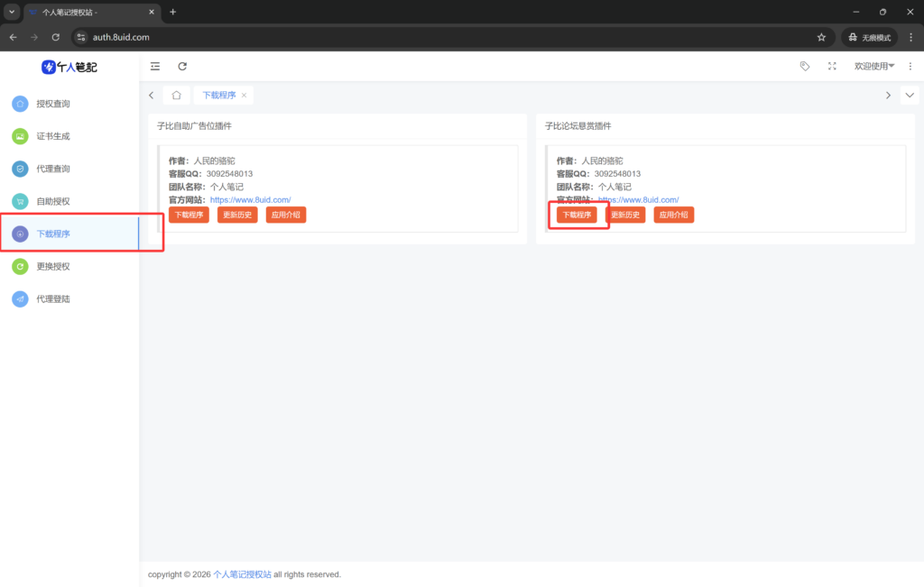Open the Chrome menu three dots
The image size is (924, 587).
click(x=911, y=37)
